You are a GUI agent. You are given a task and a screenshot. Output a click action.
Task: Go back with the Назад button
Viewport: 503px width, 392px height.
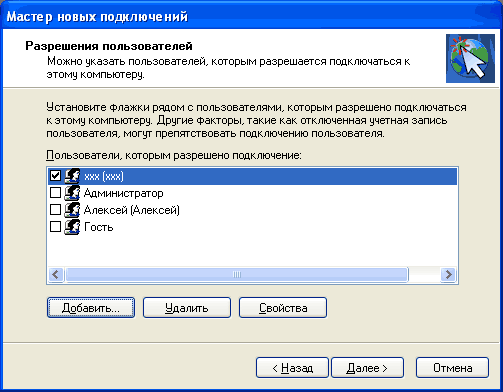(x=292, y=368)
